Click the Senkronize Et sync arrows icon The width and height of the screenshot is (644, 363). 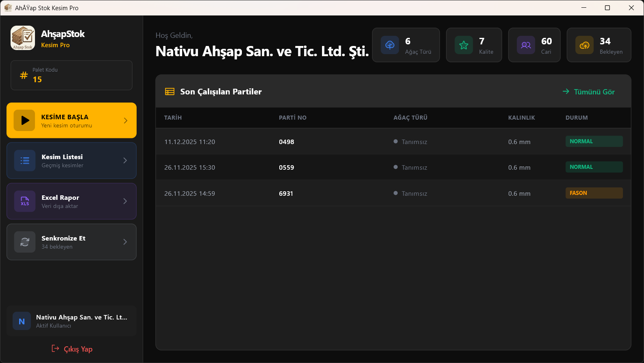[x=25, y=242]
